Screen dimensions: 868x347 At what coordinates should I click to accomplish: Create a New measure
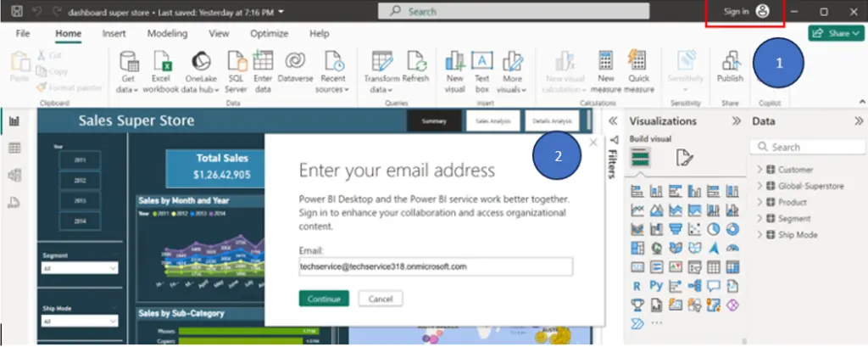coord(605,72)
